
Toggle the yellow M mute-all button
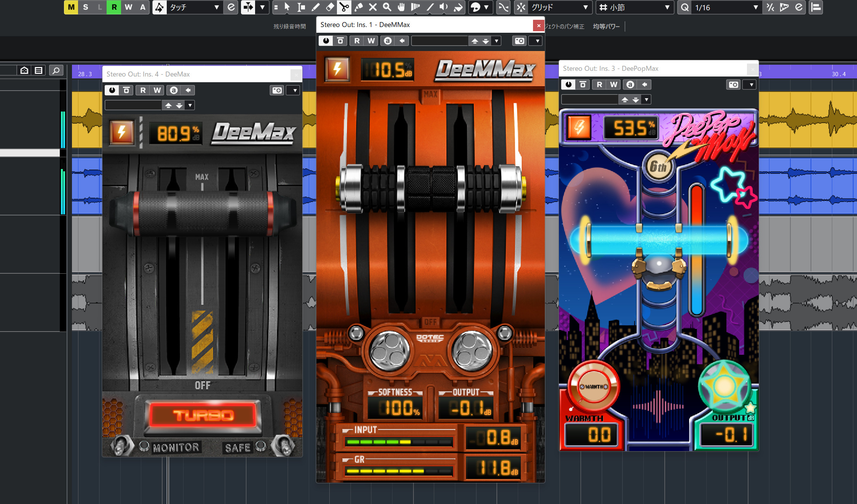(x=71, y=7)
